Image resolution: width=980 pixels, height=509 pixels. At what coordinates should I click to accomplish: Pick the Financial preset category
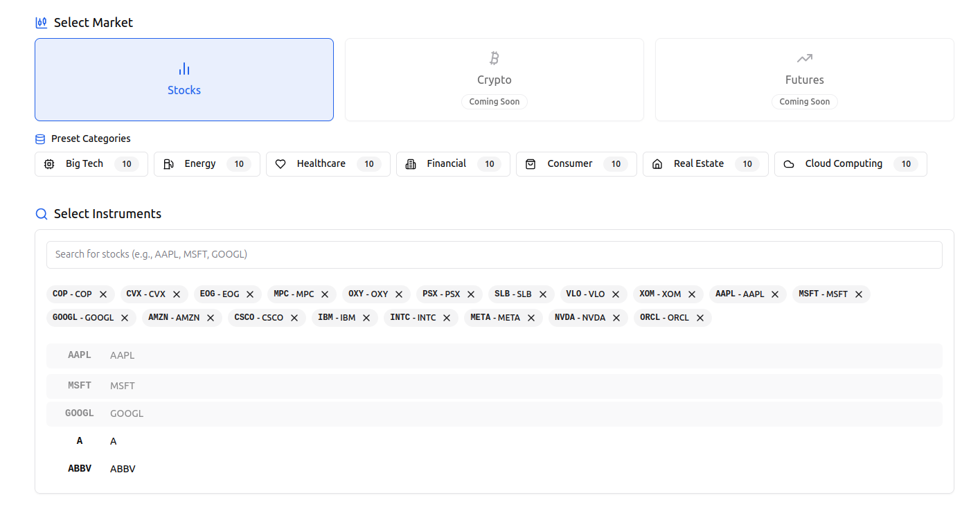(x=453, y=164)
